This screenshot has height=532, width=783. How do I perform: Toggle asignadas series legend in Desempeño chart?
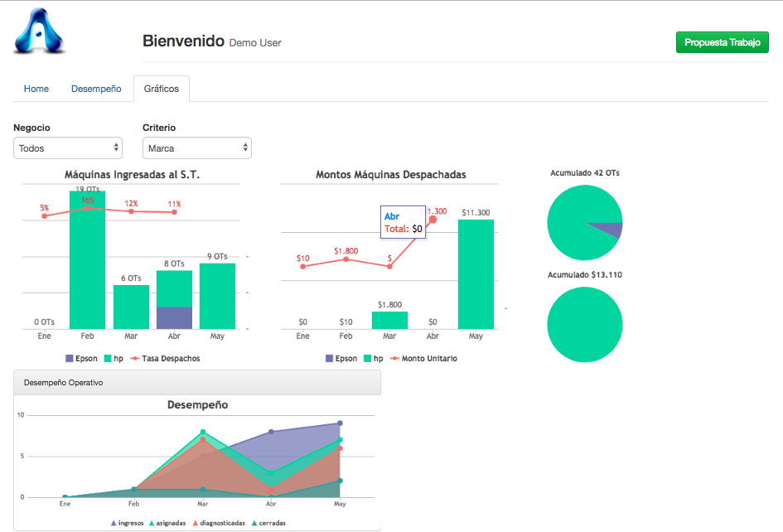point(167,523)
